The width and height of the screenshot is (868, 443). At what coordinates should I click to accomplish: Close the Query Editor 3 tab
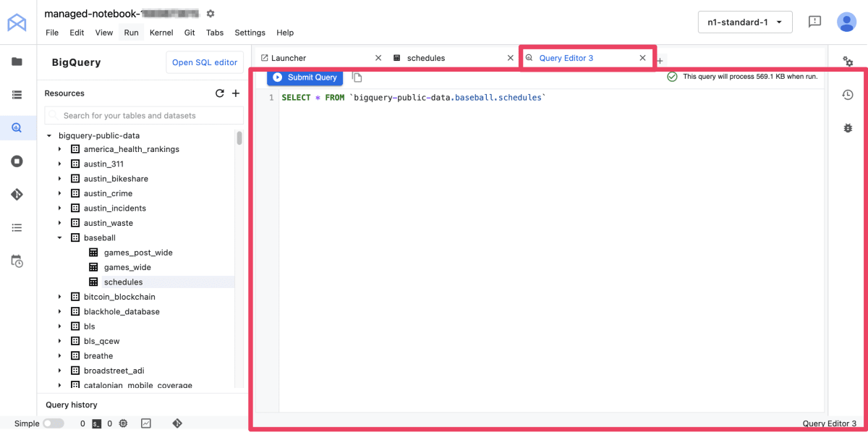(642, 58)
